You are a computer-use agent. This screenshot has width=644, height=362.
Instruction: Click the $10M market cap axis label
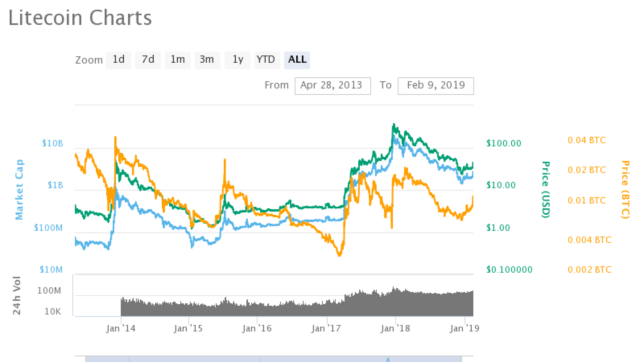(51, 269)
